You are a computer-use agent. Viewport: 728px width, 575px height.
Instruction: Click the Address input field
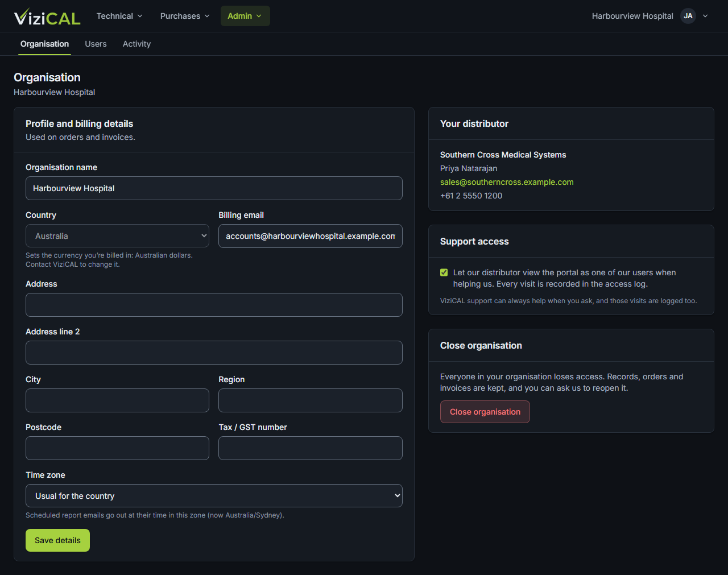214,305
